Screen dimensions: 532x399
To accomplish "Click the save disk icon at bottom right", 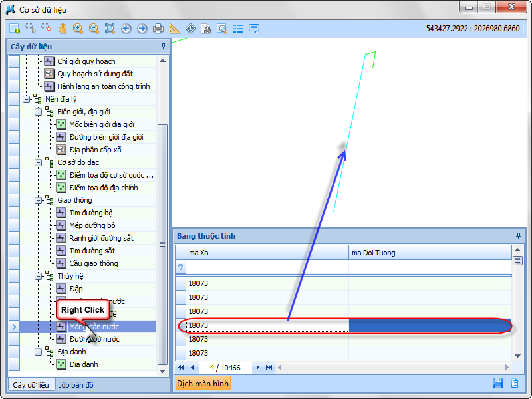I will click(x=497, y=383).
